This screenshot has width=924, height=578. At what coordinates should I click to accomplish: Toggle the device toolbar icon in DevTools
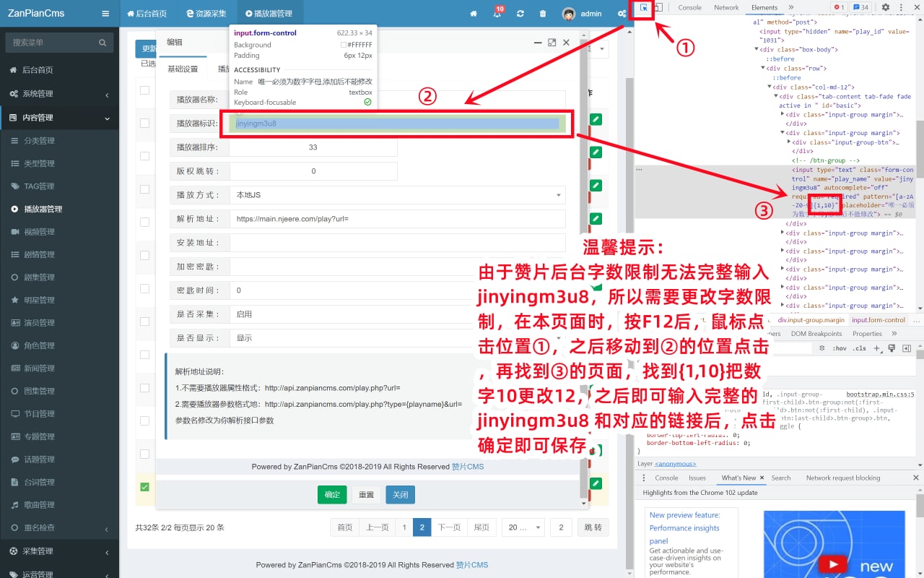658,7
